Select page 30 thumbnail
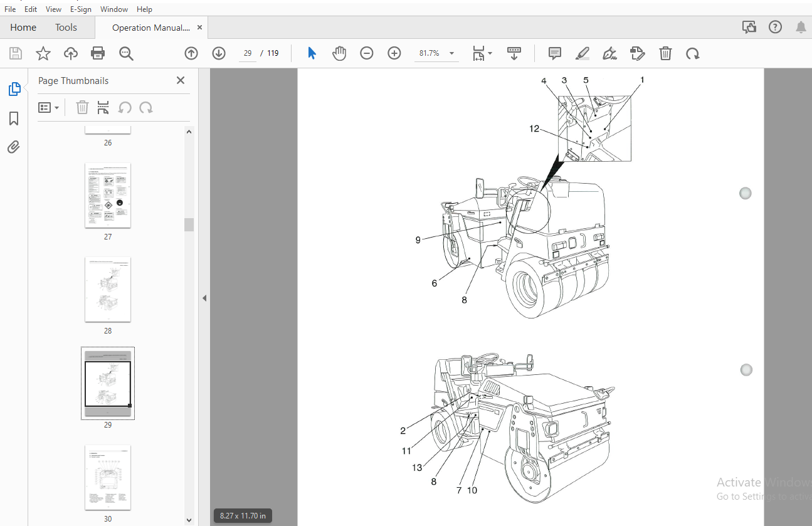 click(108, 478)
